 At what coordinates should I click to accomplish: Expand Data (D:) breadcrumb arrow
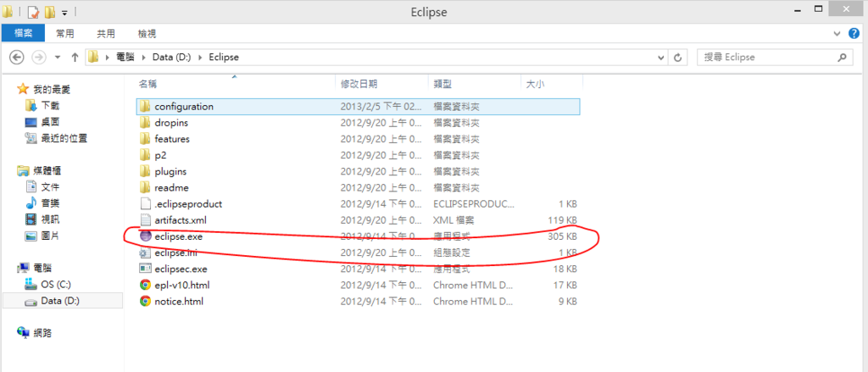(202, 57)
